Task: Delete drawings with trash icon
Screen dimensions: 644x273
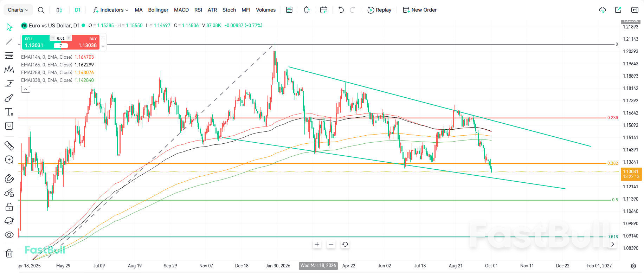Action: coord(9,253)
